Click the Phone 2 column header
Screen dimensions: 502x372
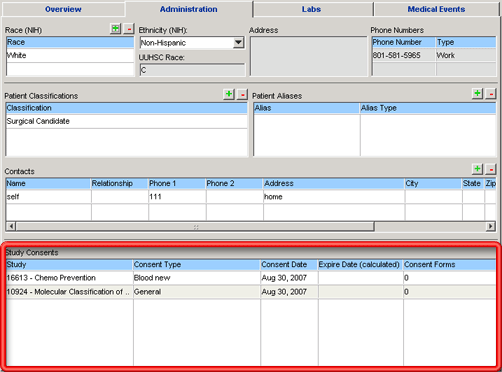[x=234, y=184]
